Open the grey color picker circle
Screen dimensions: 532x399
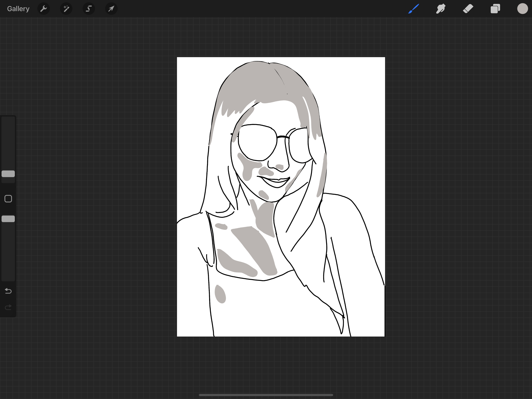(522, 9)
